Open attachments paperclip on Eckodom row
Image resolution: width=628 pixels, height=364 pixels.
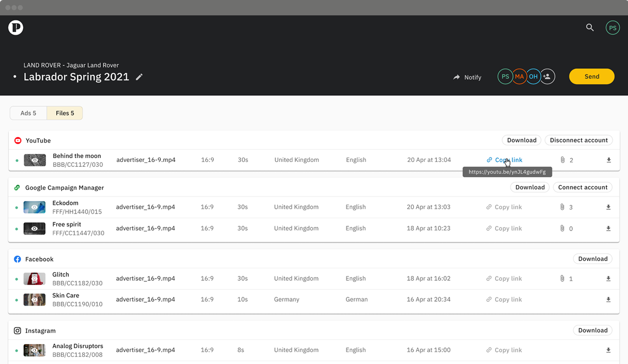[x=562, y=207]
